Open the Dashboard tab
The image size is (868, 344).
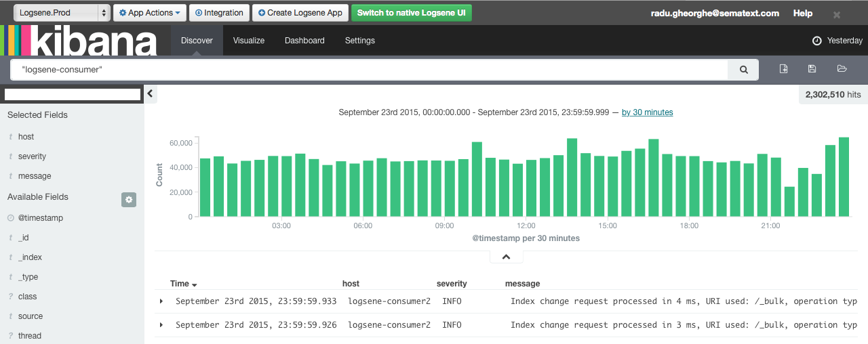pyautogui.click(x=304, y=41)
